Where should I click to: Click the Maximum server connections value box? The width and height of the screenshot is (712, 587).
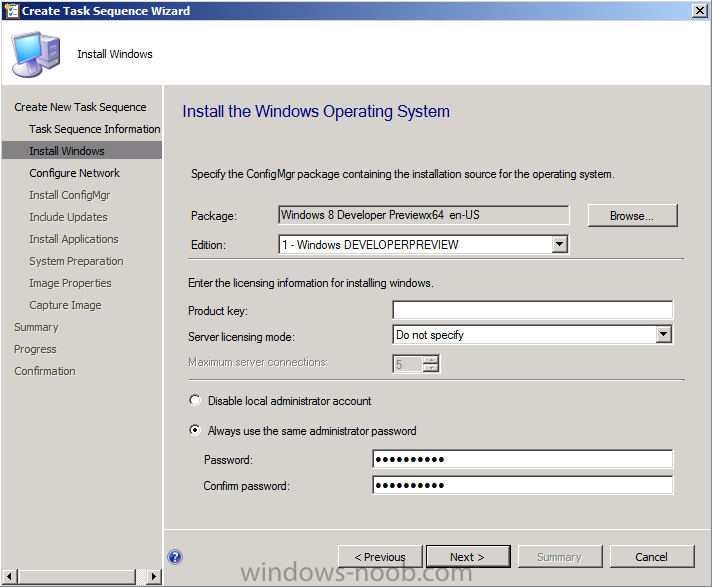(x=408, y=364)
